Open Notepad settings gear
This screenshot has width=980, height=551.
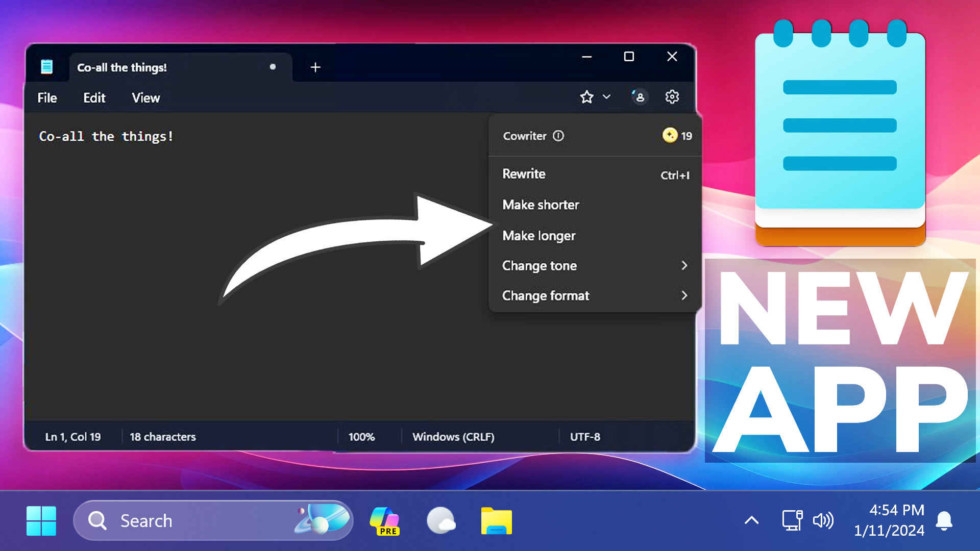point(672,97)
